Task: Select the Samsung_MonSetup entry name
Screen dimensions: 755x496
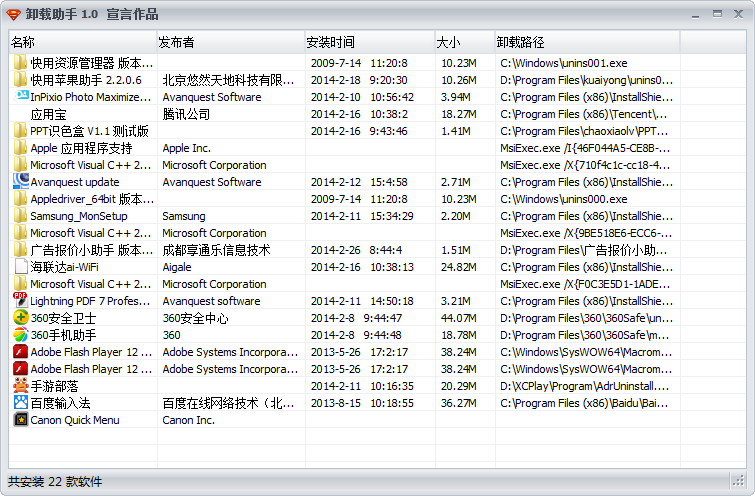Action: [x=79, y=216]
